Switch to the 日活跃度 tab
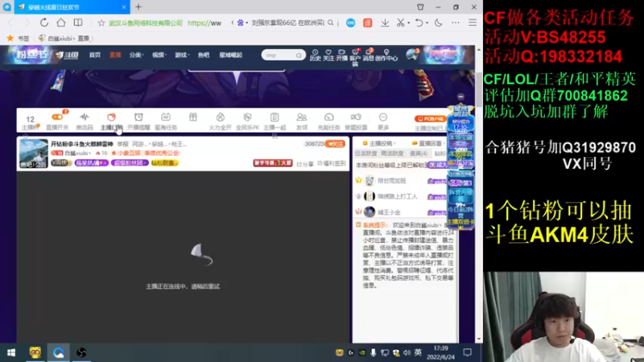This screenshot has width=644, height=362. click(365, 154)
